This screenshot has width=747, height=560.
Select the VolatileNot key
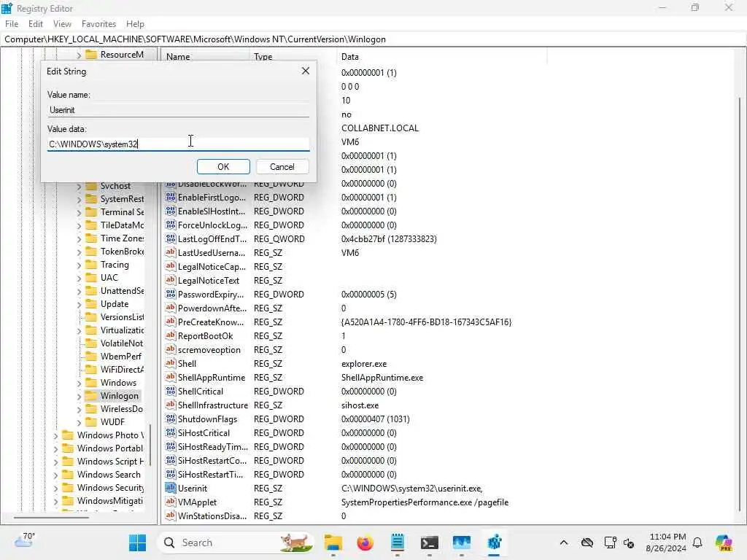coord(122,343)
